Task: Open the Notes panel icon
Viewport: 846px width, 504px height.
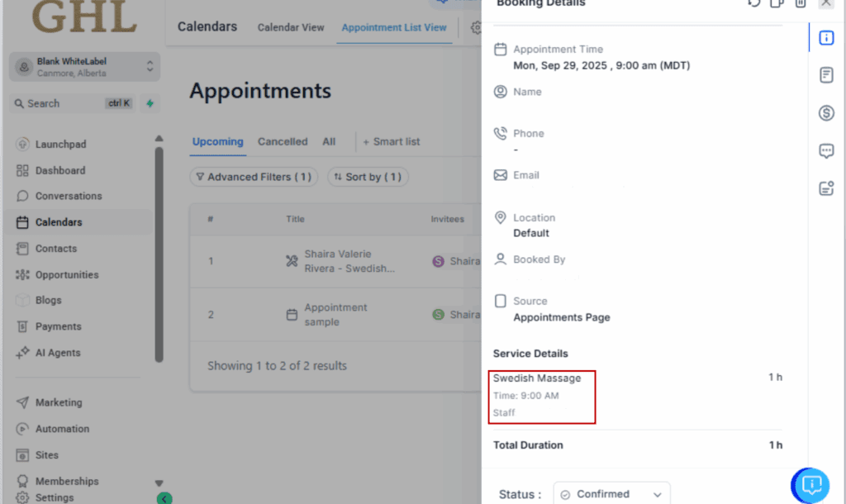Action: click(826, 75)
